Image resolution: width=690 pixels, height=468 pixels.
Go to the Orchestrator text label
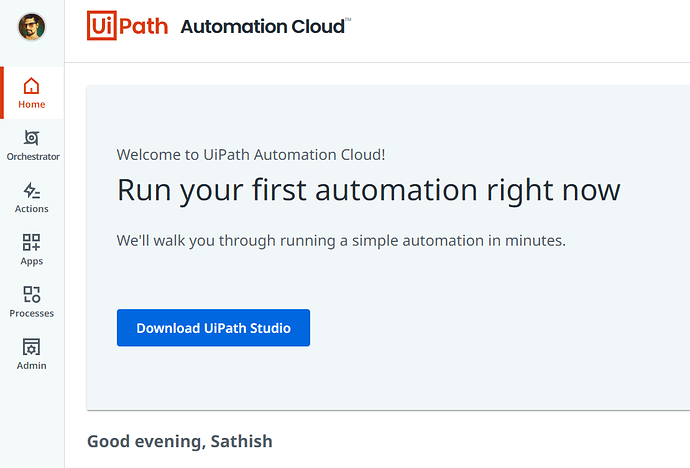tap(33, 157)
